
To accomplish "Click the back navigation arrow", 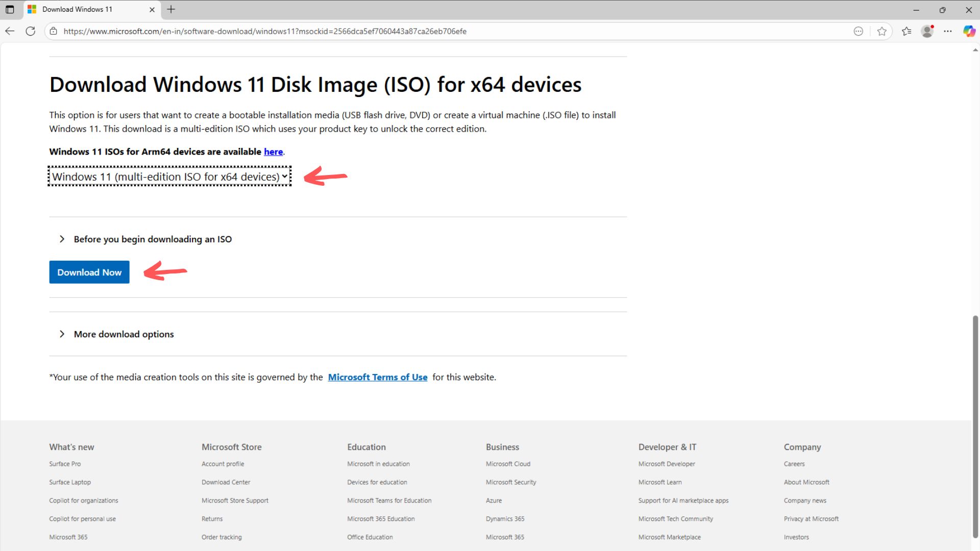I will click(x=10, y=31).
